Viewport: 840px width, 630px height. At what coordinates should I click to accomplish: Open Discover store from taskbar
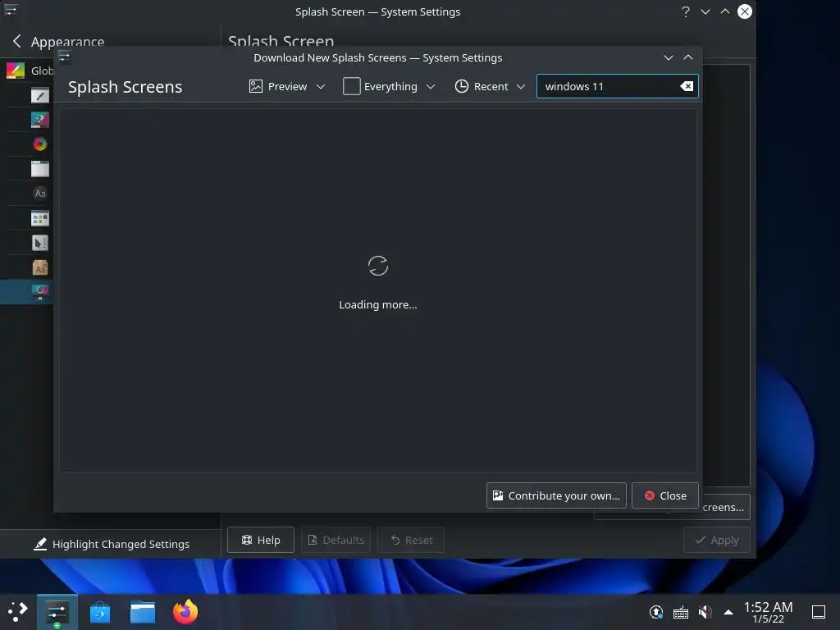tap(99, 612)
